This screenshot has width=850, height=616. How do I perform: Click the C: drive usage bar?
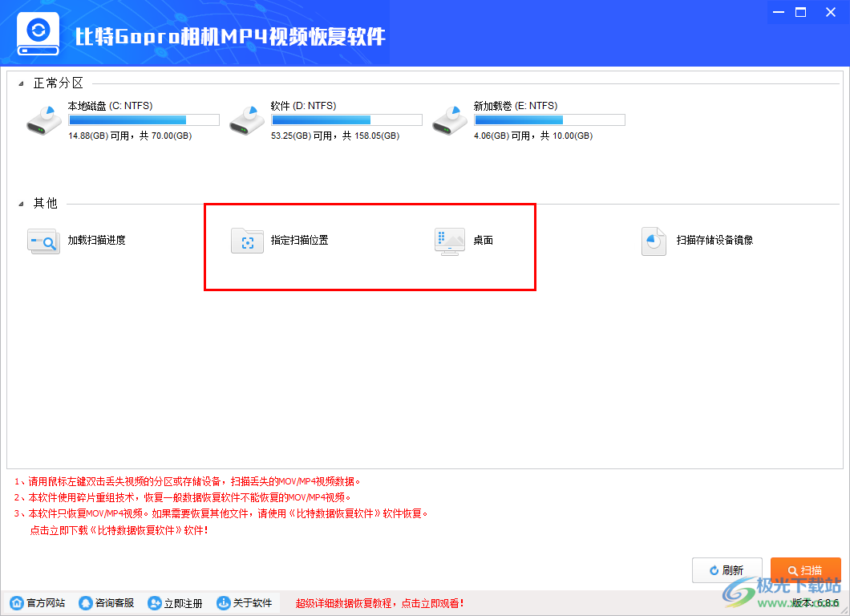(144, 120)
